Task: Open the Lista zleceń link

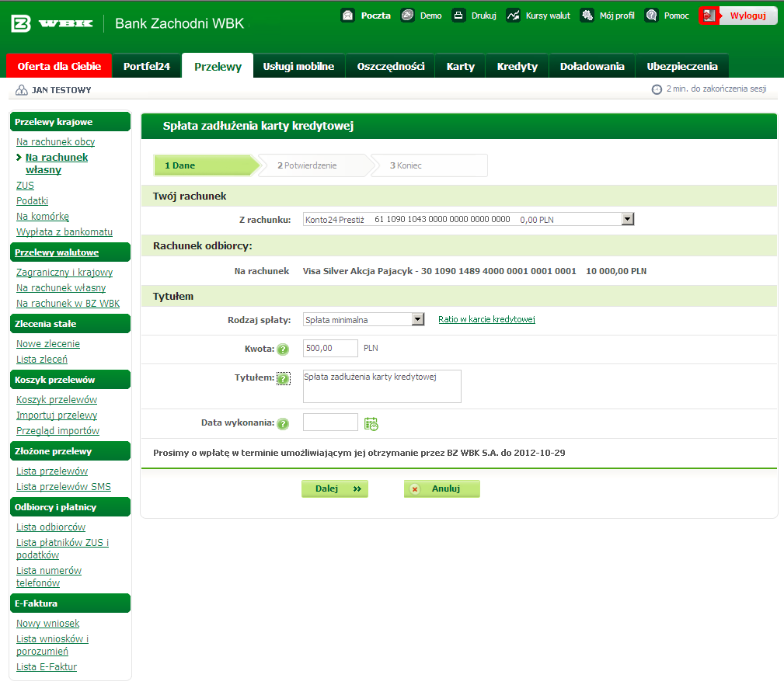Action: [41, 360]
